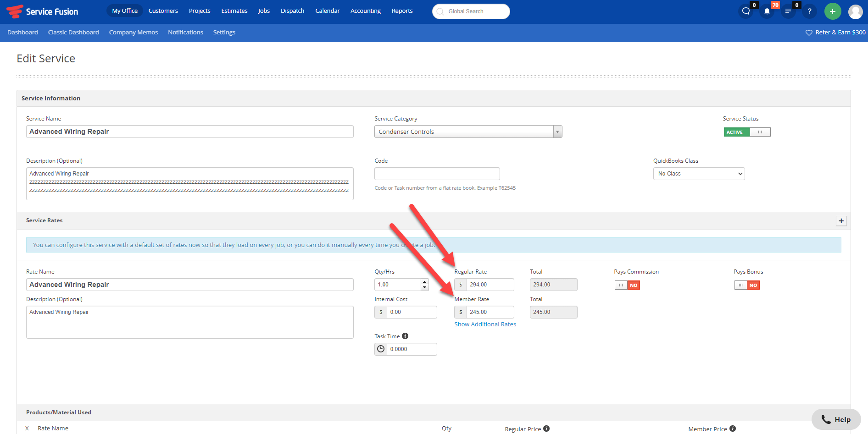Open the Dispatch menu

point(292,11)
